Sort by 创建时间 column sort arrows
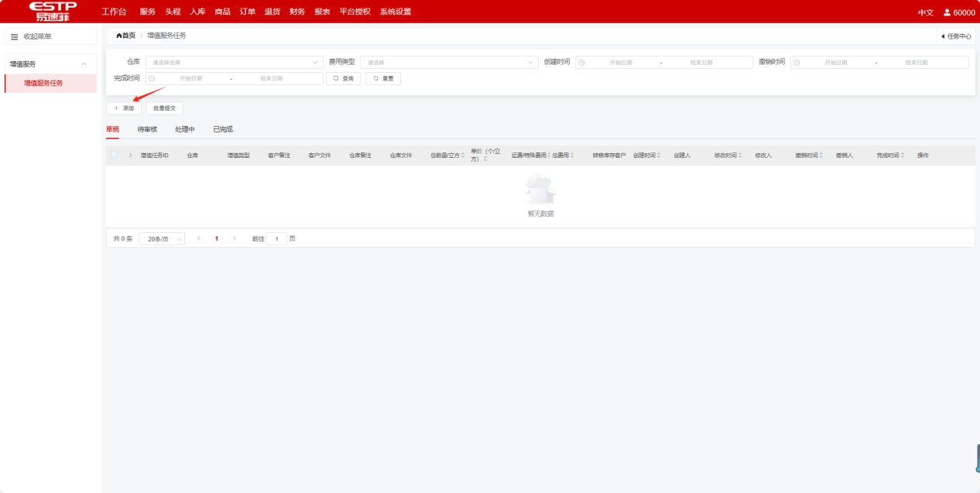This screenshot has height=493, width=980. pyautogui.click(x=659, y=156)
